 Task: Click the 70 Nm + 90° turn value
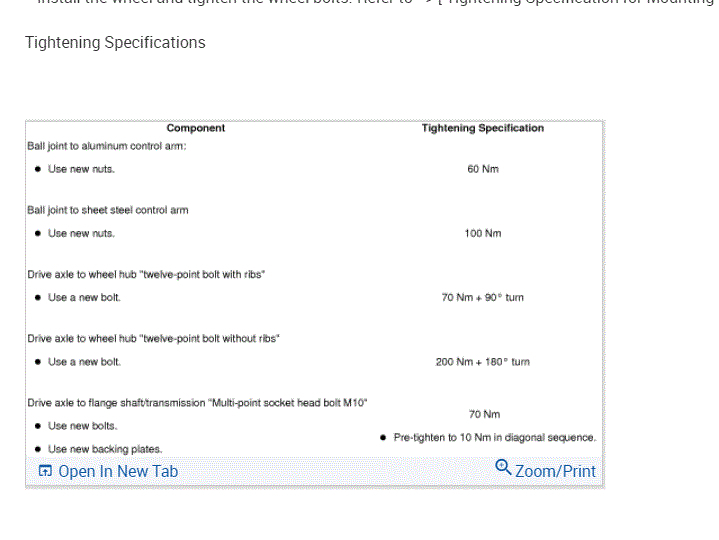[483, 297]
